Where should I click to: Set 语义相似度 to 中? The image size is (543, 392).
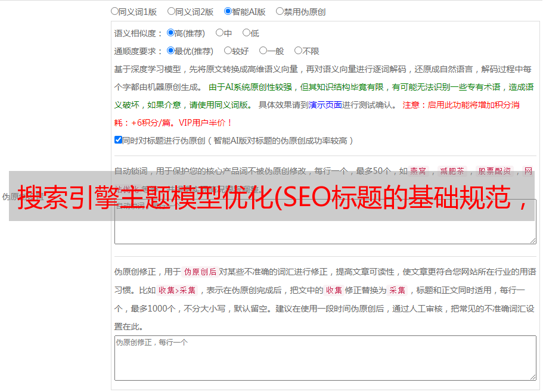(x=219, y=33)
